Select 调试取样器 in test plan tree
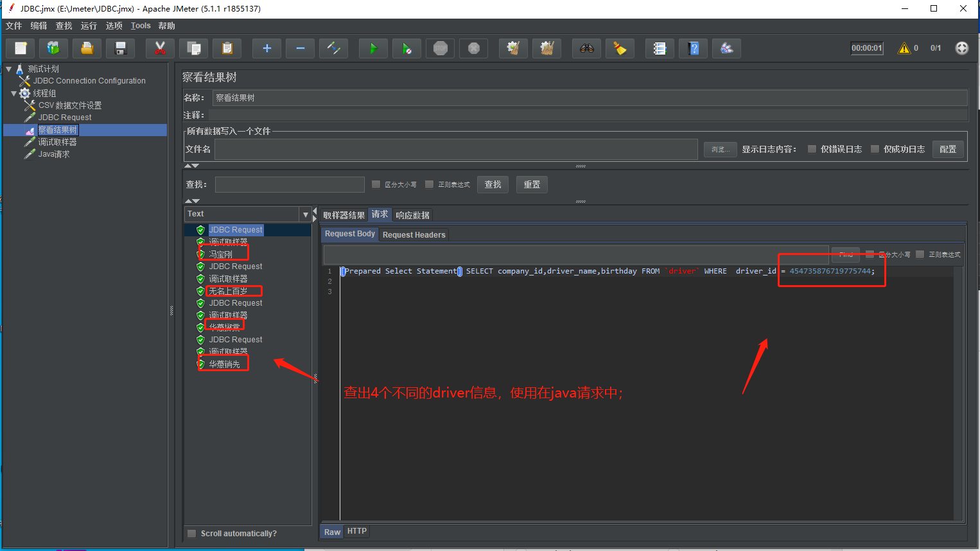 57,142
